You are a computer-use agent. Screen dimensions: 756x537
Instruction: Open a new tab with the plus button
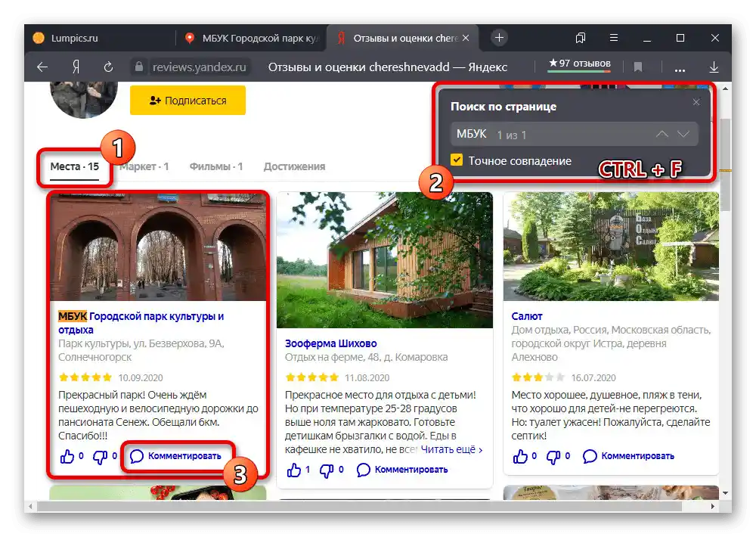500,38
